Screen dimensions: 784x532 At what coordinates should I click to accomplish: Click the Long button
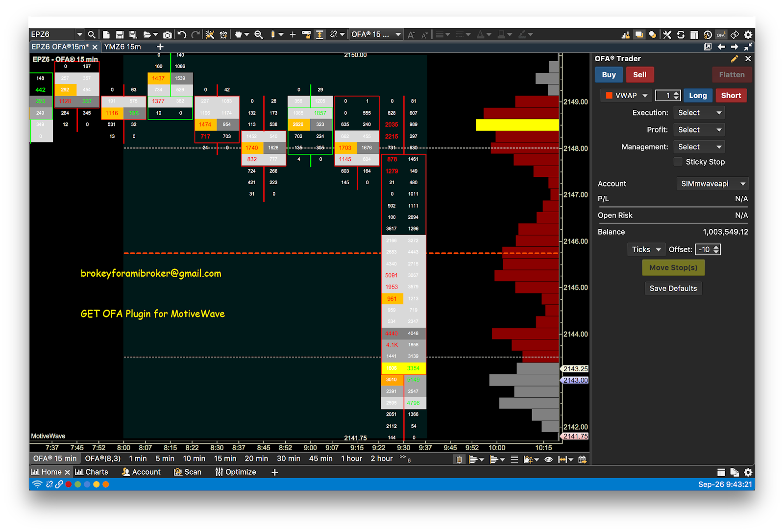coord(698,95)
